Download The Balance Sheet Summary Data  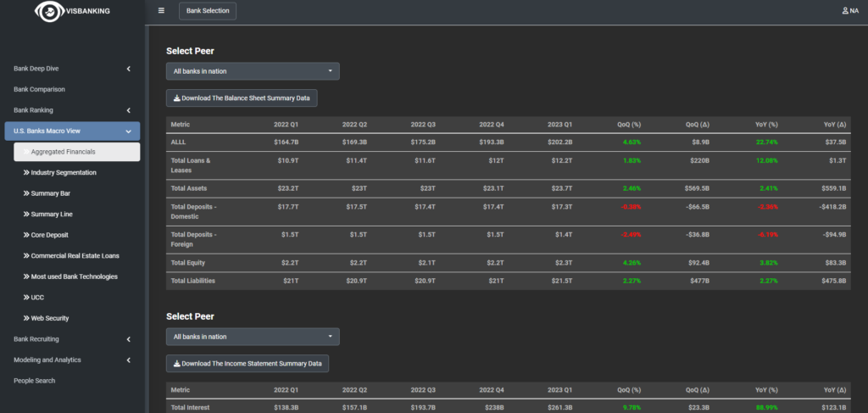[242, 98]
